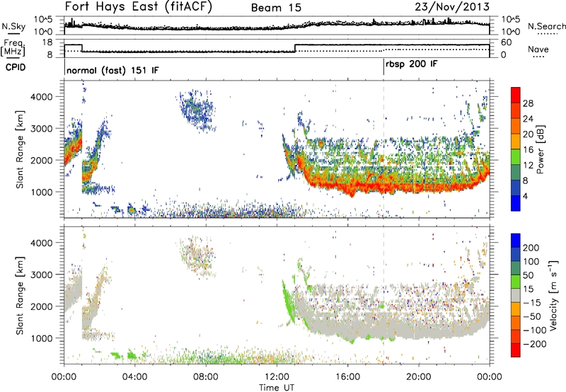This screenshot has height=392, width=566.
Task: Select the N.Sky legend label
Action: [x=13, y=26]
